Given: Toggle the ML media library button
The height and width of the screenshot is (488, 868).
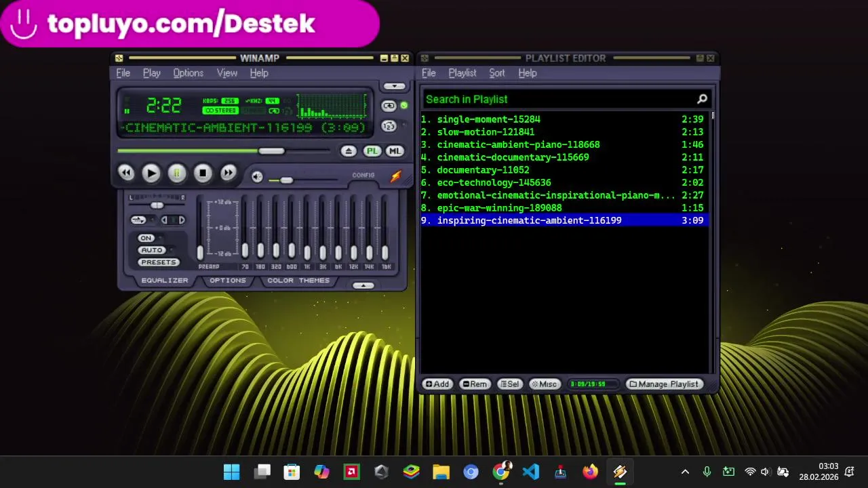Looking at the screenshot, I should [x=395, y=151].
